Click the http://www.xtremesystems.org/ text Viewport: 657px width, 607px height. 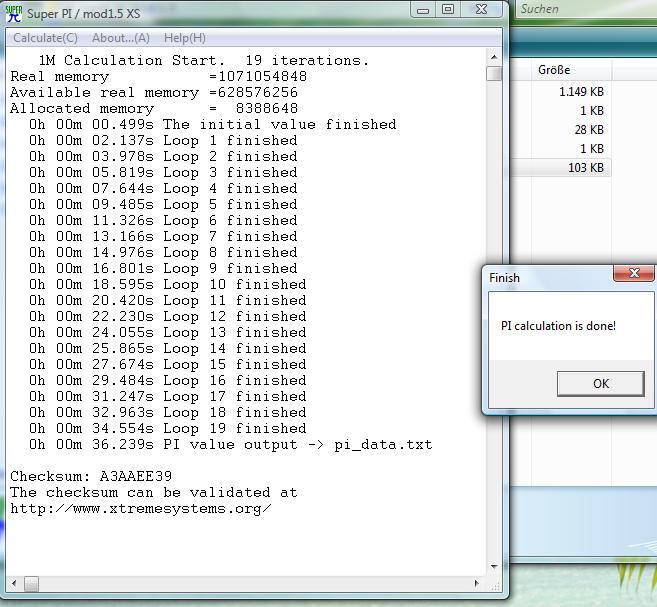pos(141,509)
